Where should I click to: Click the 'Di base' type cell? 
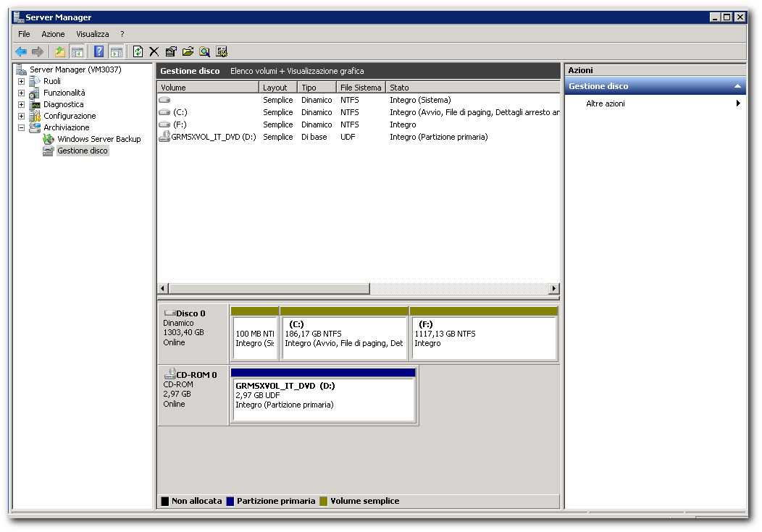tap(314, 137)
